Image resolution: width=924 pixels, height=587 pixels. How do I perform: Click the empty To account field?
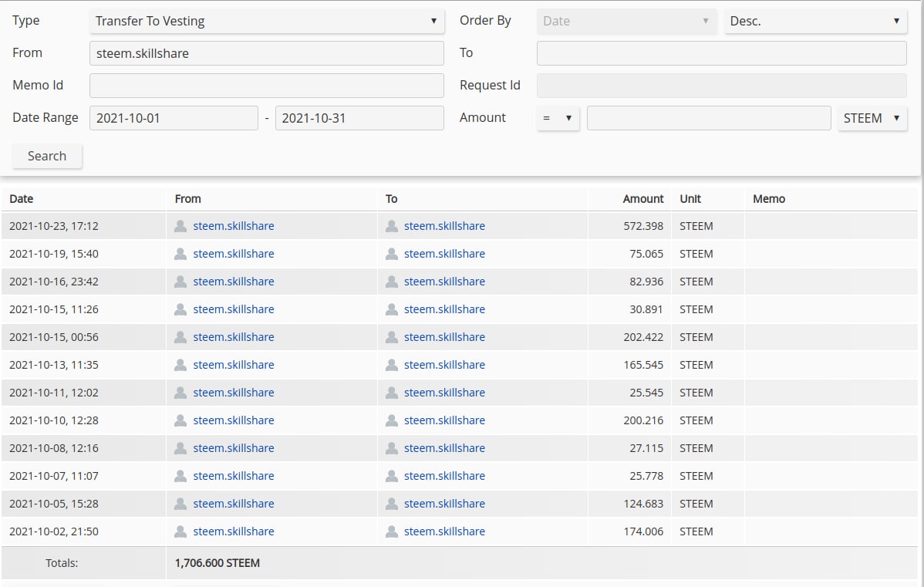coord(721,53)
